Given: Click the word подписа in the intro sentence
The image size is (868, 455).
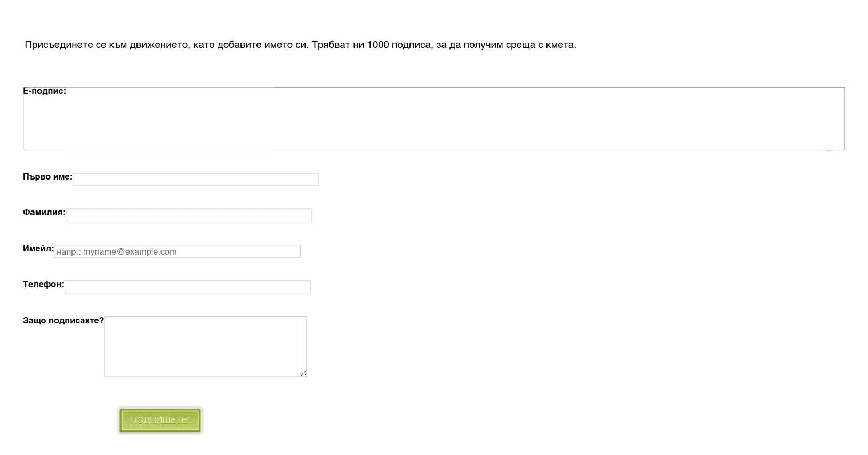Looking at the screenshot, I should pos(411,45).
